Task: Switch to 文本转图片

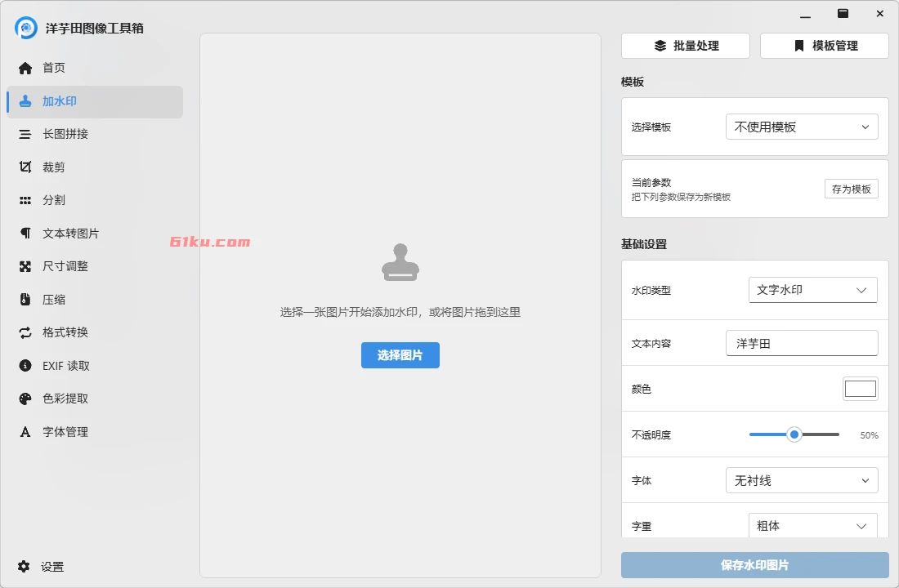Action: point(95,234)
